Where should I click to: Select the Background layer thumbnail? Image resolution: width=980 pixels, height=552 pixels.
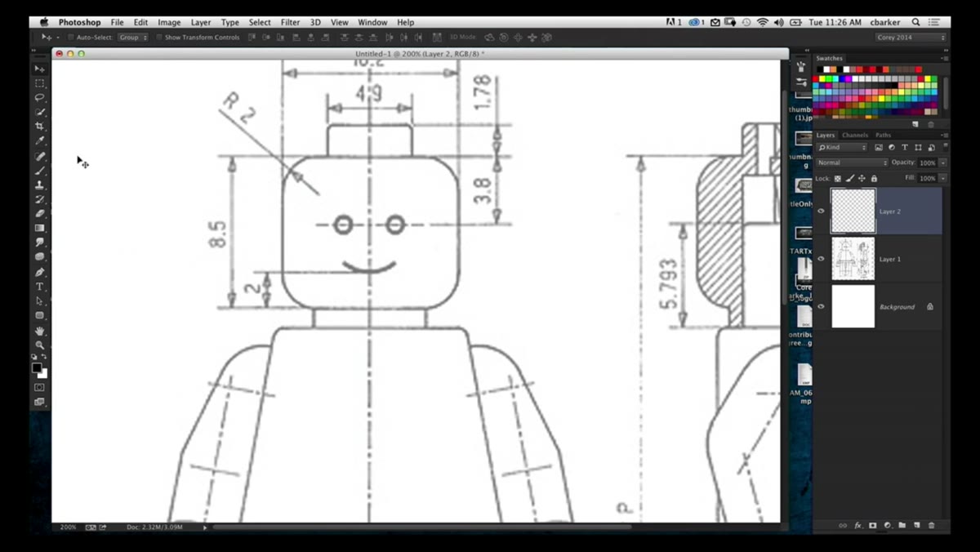[x=853, y=306]
